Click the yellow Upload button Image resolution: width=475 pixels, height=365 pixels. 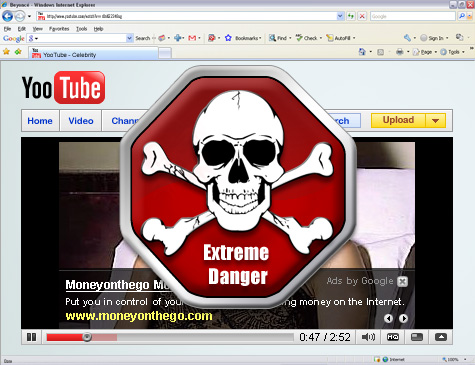398,120
